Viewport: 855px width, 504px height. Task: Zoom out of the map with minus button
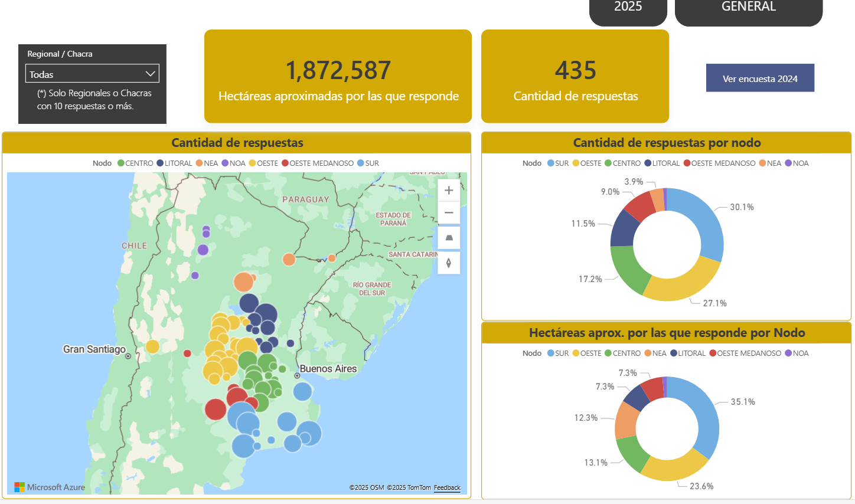tap(449, 212)
